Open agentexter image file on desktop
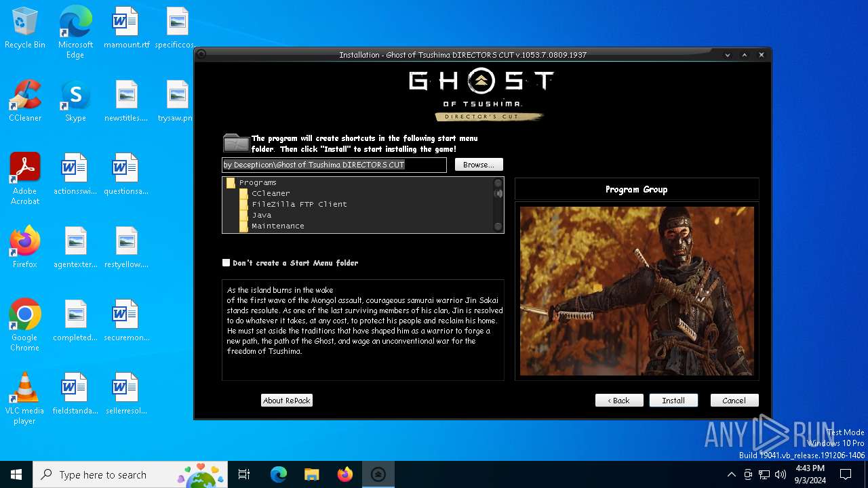This screenshot has width=868, height=488. (x=75, y=248)
